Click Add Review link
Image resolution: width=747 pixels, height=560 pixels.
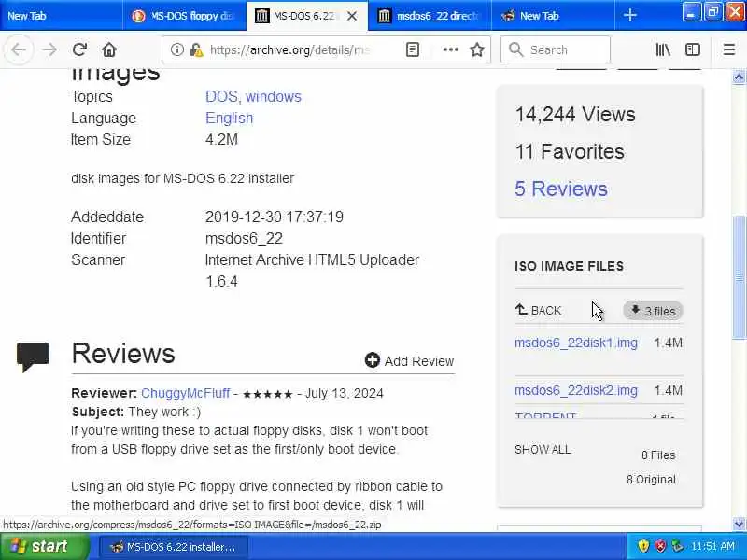point(419,361)
